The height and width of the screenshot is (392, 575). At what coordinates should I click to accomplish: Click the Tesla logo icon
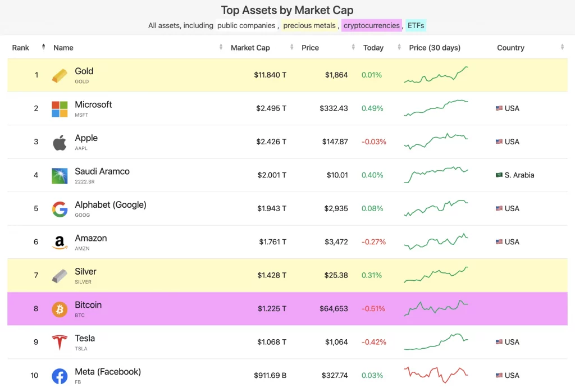point(60,343)
